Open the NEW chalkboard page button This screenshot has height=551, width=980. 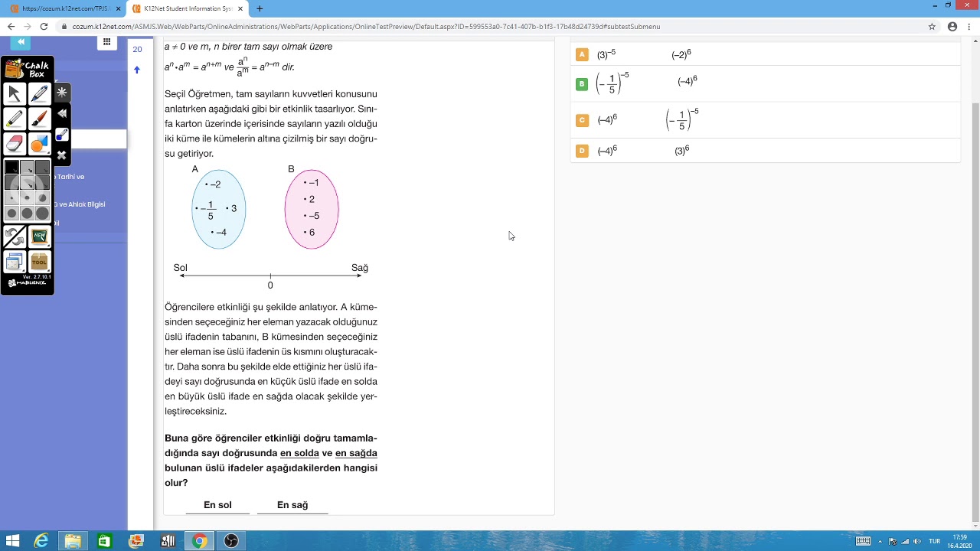[x=40, y=237]
